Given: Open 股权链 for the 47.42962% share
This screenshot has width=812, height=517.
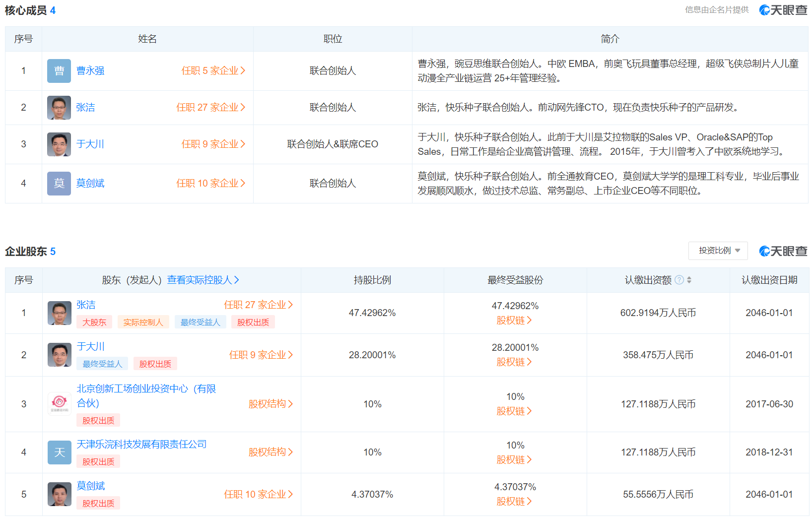Looking at the screenshot, I should tap(514, 321).
